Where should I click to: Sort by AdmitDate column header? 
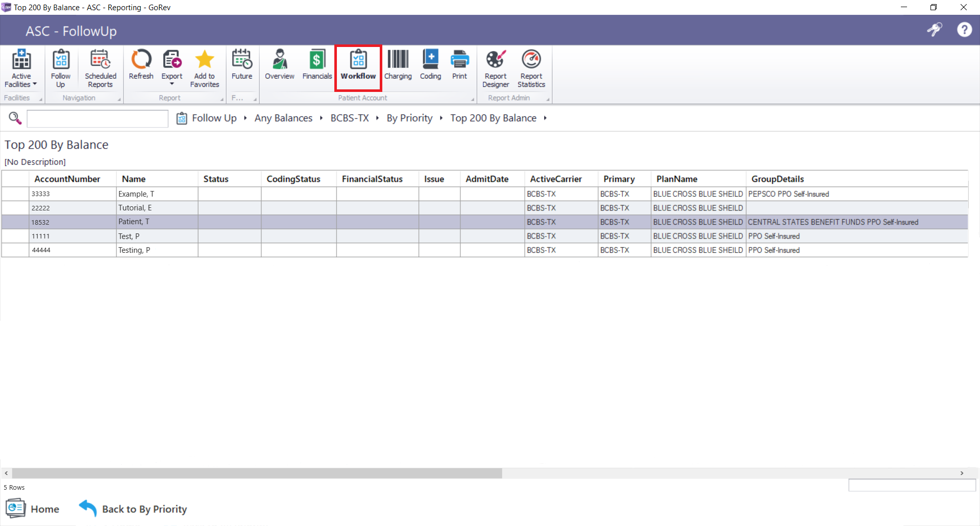(493, 179)
